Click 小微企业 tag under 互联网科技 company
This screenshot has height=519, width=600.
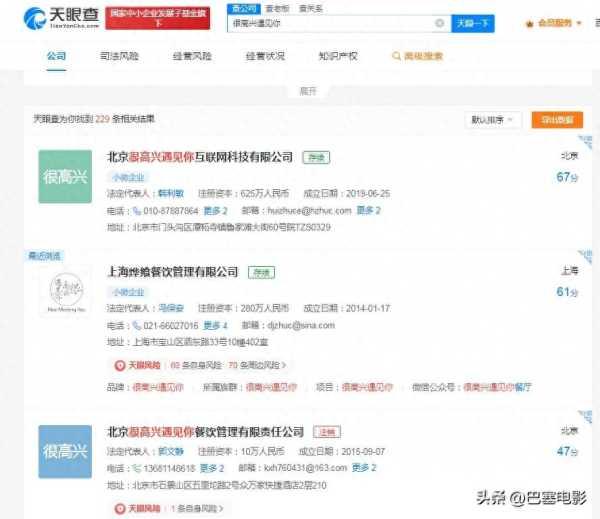[127, 178]
